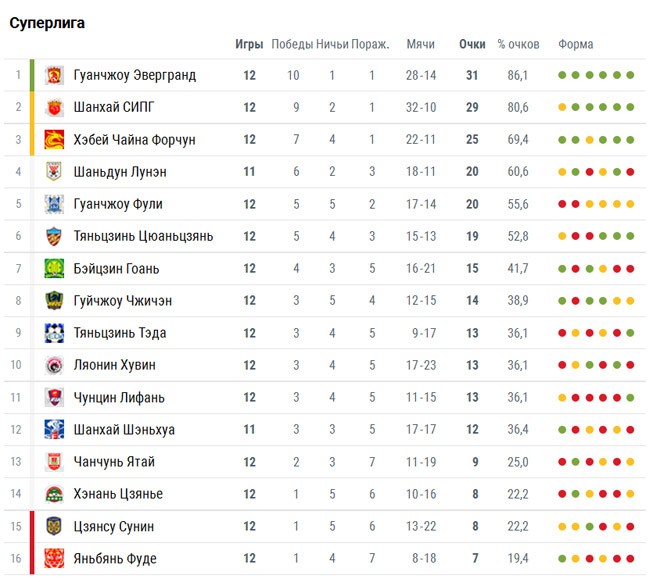Click the Мячи column header
The width and height of the screenshot is (660, 586).
420,44
